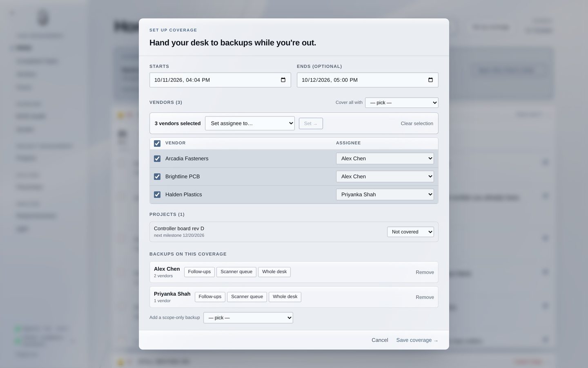Screen dimensions: 588x368
Task: Click the 'PROJECTS (1)' section label
Action: (167, 214)
